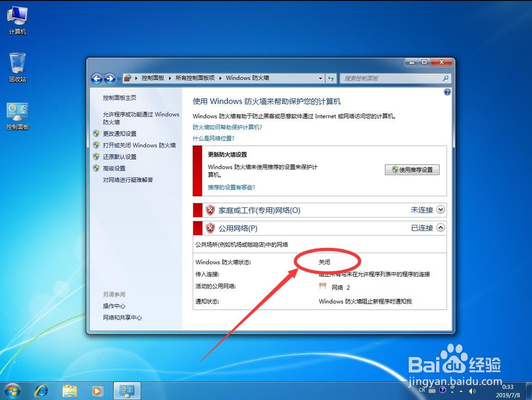Switch to Control Panel taskbar button
The image size is (532, 400).
click(x=127, y=391)
